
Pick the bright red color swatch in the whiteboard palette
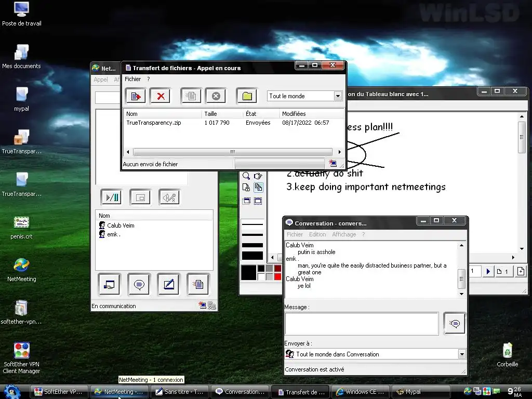tap(278, 276)
